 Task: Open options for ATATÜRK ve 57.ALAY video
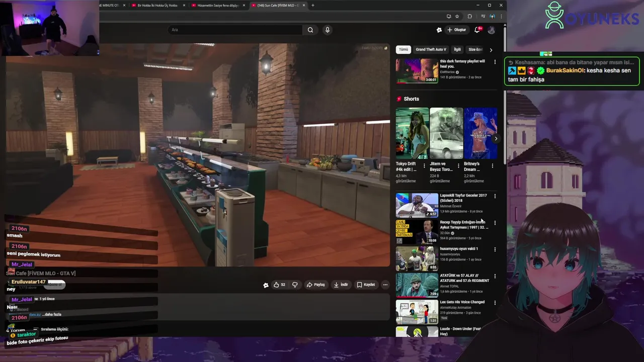click(495, 276)
